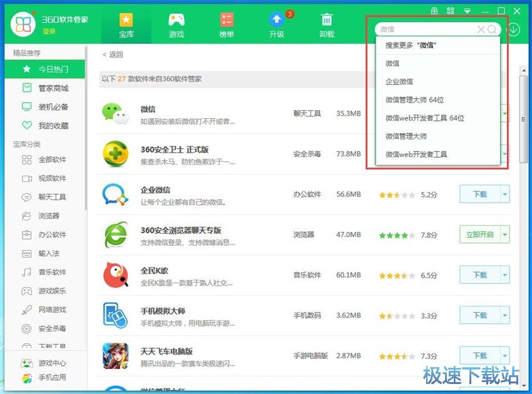Image resolution: width=532 pixels, height=394 pixels.
Task: Click the 企业微信 app icon
Action: coord(116,194)
